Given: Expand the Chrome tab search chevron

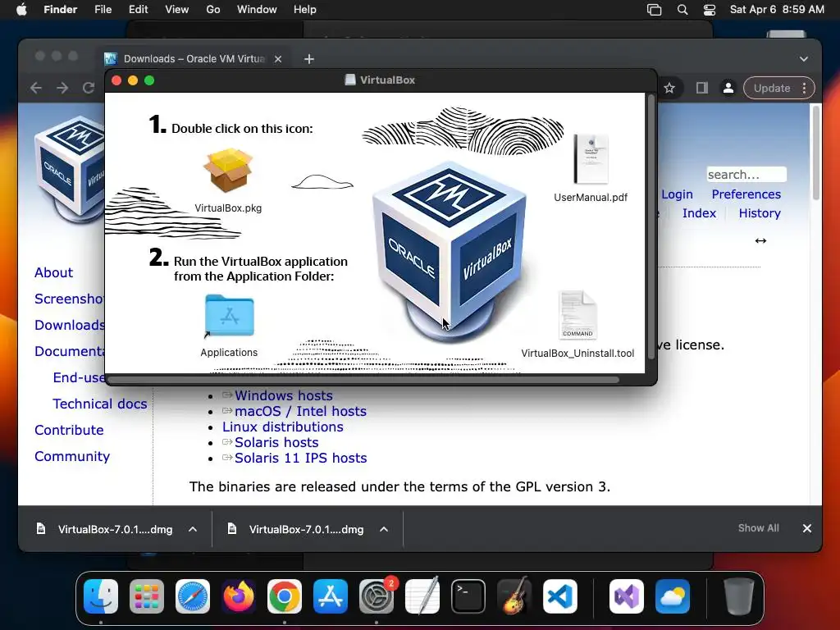Looking at the screenshot, I should [804, 59].
